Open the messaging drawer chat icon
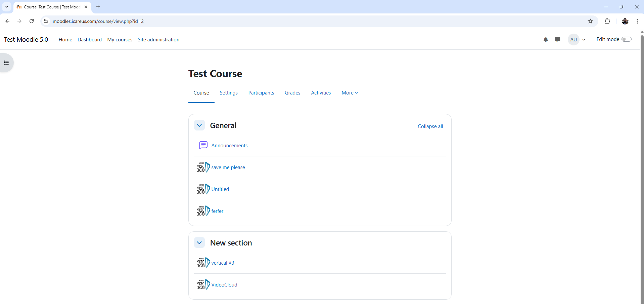This screenshot has height=304, width=644. (x=557, y=40)
